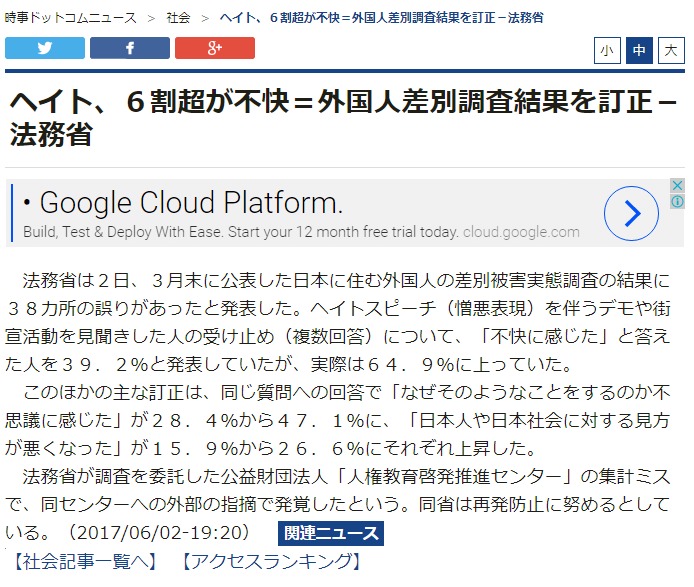Share the article on Twitter
694x587 pixels.
point(45,48)
